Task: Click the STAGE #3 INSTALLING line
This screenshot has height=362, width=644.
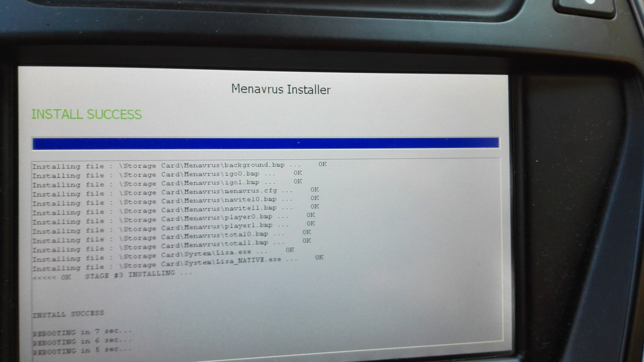Action: [x=112, y=275]
